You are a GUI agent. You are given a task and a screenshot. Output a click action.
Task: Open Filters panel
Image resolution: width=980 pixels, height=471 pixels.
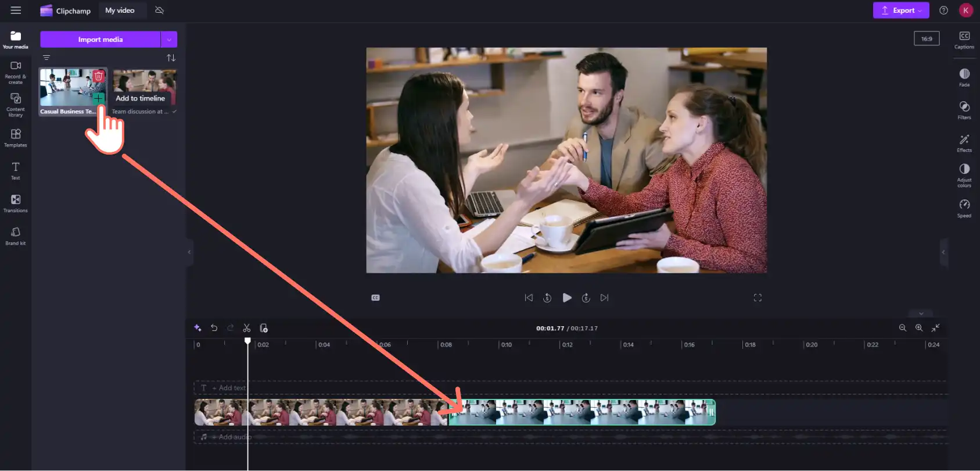tap(964, 110)
